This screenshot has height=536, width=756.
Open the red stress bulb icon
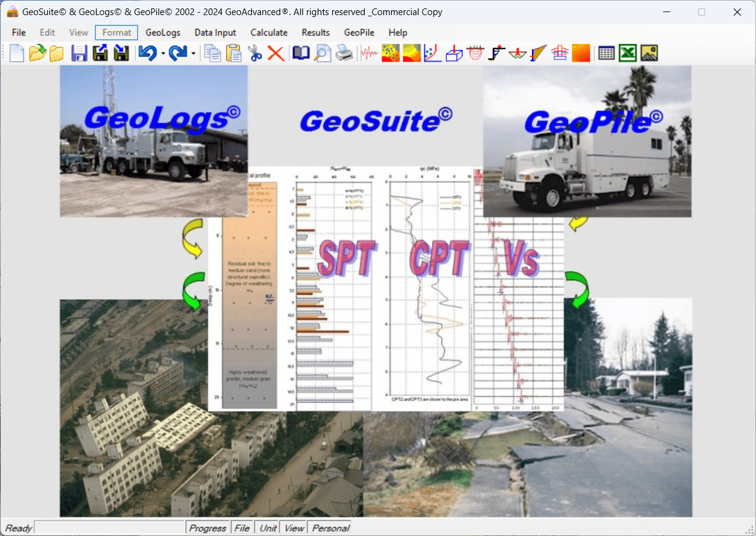pos(475,53)
